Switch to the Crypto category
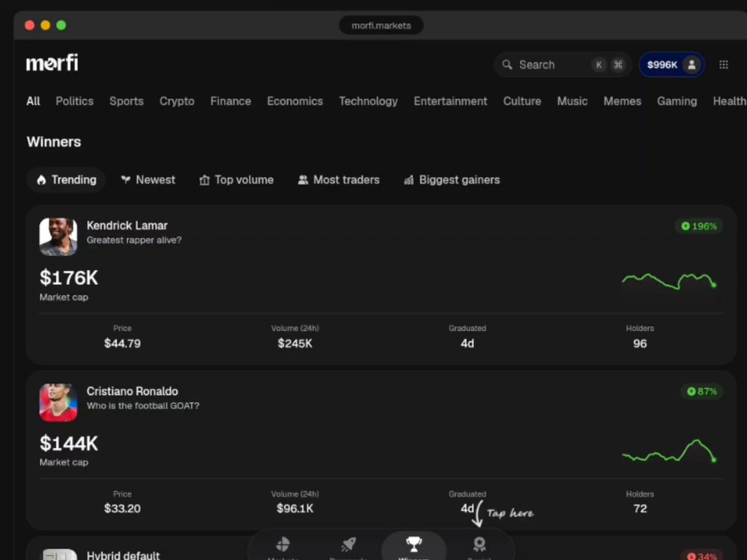The width and height of the screenshot is (747, 560). click(x=177, y=101)
